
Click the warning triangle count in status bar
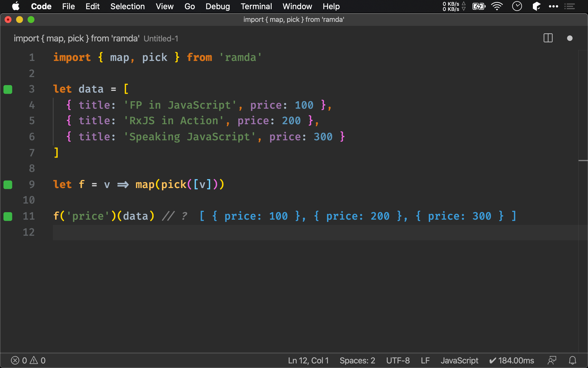click(38, 361)
